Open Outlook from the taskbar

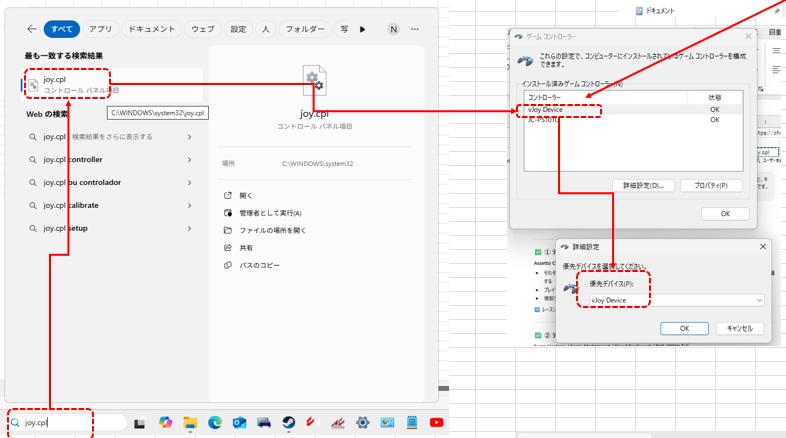point(239,423)
